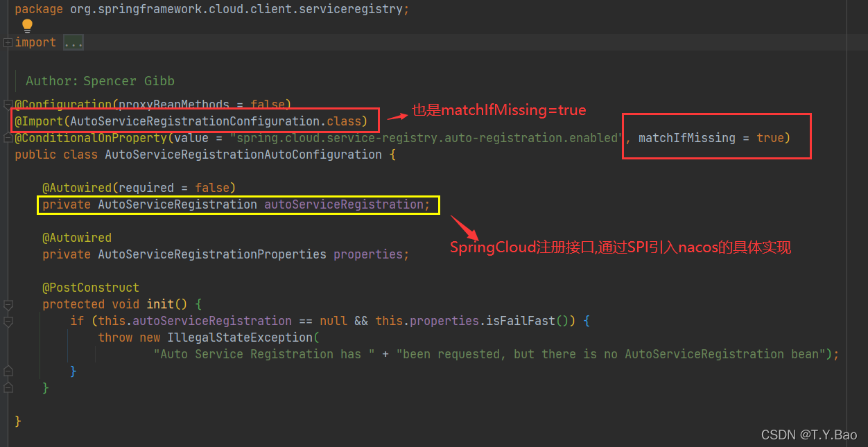868x447 pixels.
Task: Click the yellow lightbulb intention icon
Action: (27, 26)
